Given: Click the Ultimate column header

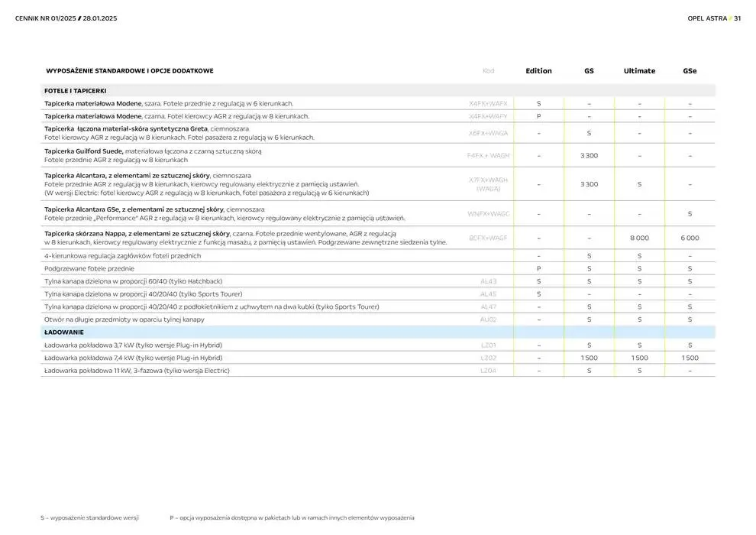Looking at the screenshot, I should (639, 71).
